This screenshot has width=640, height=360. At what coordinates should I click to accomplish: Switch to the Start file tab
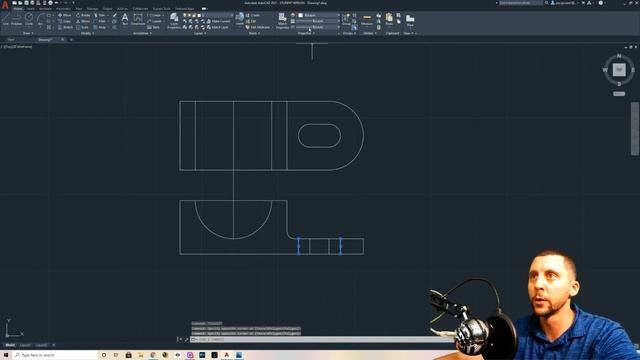(x=11, y=40)
